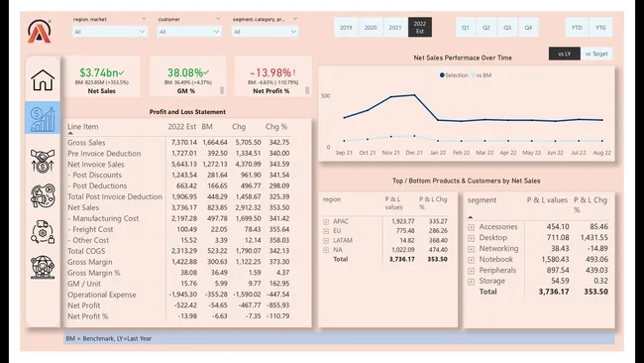Select fiscal year 2020
644x363 pixels.
[x=371, y=27]
